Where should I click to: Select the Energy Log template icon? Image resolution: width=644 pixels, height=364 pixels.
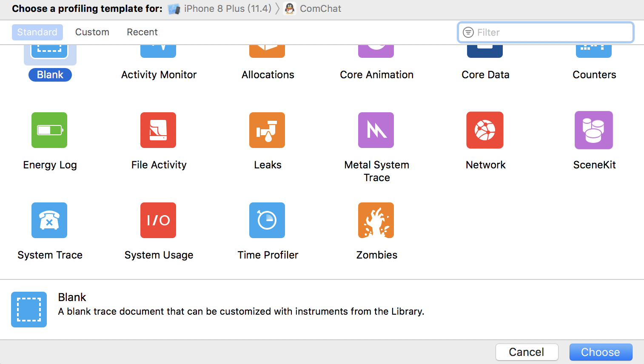[x=49, y=130]
